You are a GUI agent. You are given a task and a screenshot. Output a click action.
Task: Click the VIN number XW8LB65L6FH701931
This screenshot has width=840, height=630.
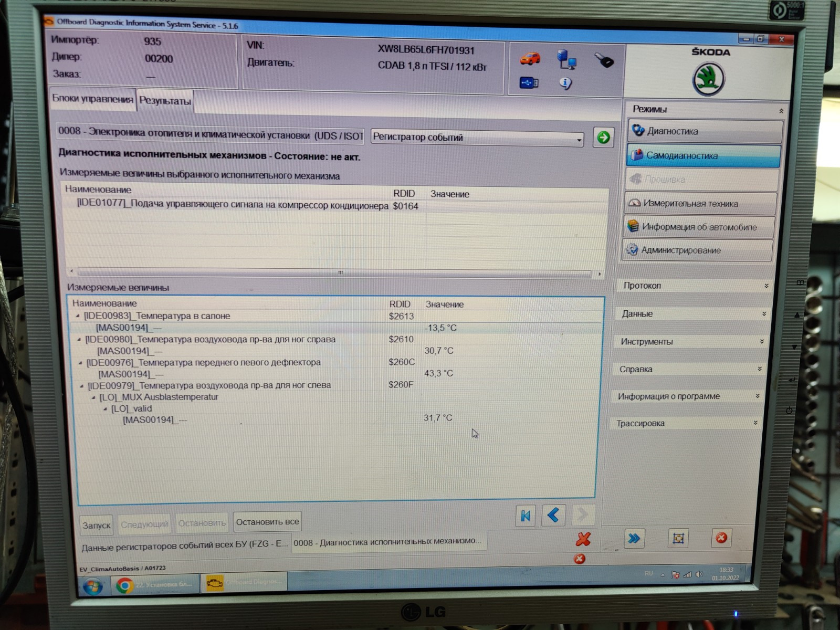[426, 50]
